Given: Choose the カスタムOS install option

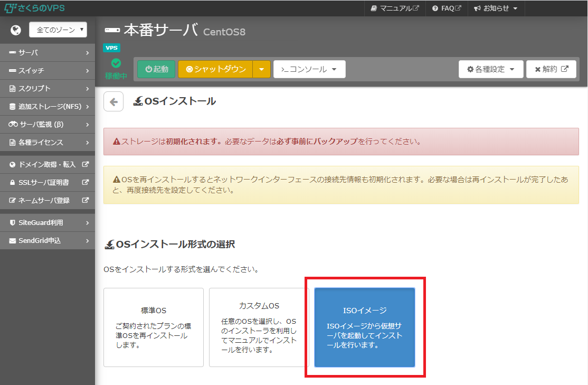Looking at the screenshot, I should click(x=259, y=327).
